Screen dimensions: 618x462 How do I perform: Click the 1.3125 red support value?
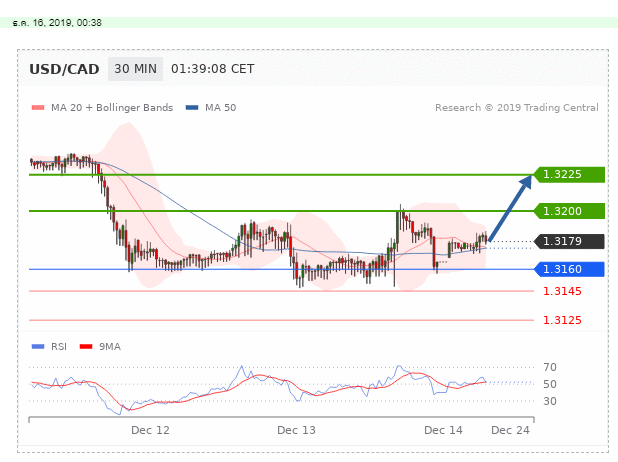(x=562, y=320)
